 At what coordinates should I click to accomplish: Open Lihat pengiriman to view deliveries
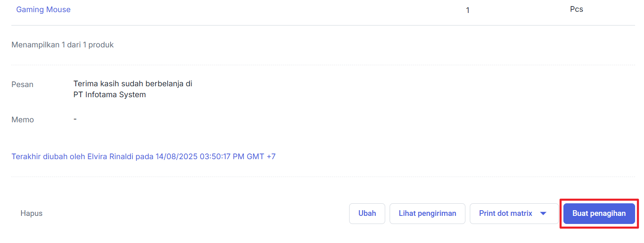427,213
